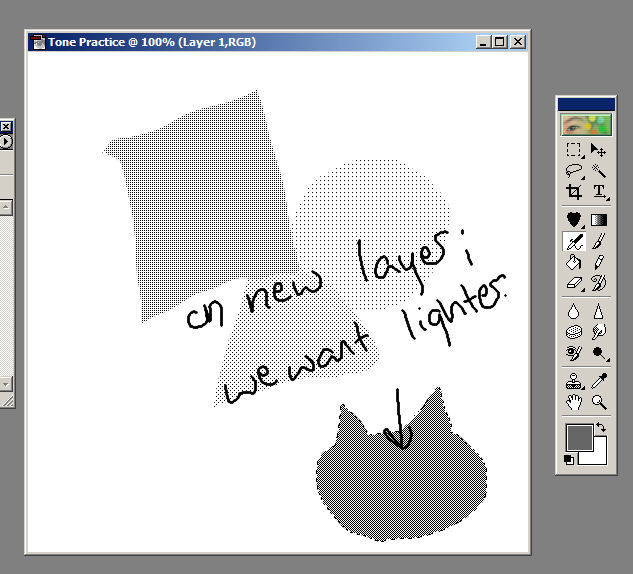Switch to the Paintbrush tool
Viewport: 633px width, 574px height.
tap(598, 241)
